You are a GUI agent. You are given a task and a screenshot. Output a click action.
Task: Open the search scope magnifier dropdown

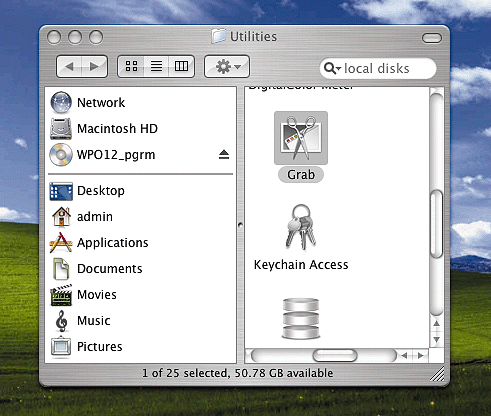[332, 68]
